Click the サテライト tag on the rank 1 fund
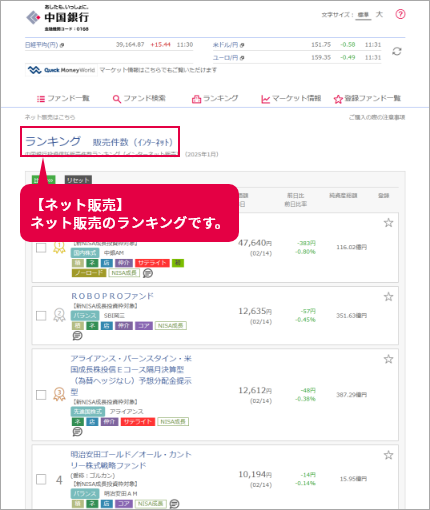 152,263
